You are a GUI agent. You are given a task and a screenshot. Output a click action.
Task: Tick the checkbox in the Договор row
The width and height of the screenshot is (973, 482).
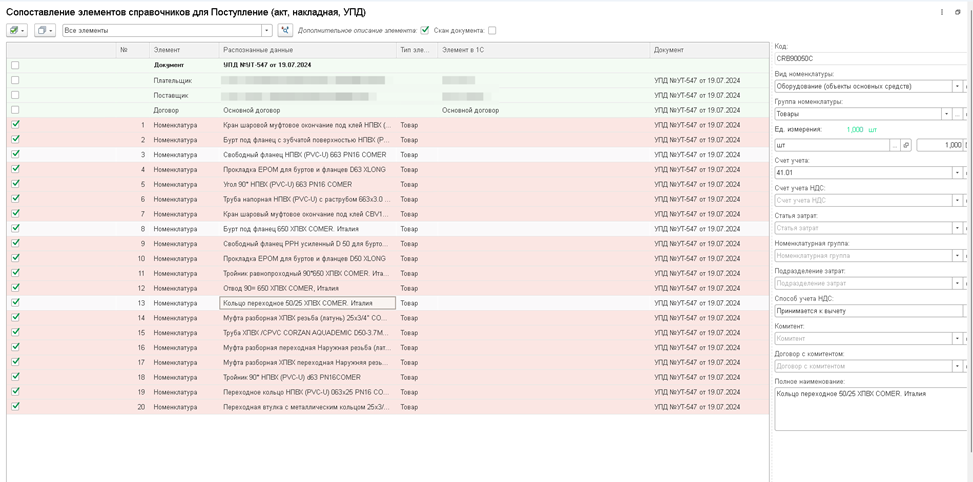click(x=16, y=110)
